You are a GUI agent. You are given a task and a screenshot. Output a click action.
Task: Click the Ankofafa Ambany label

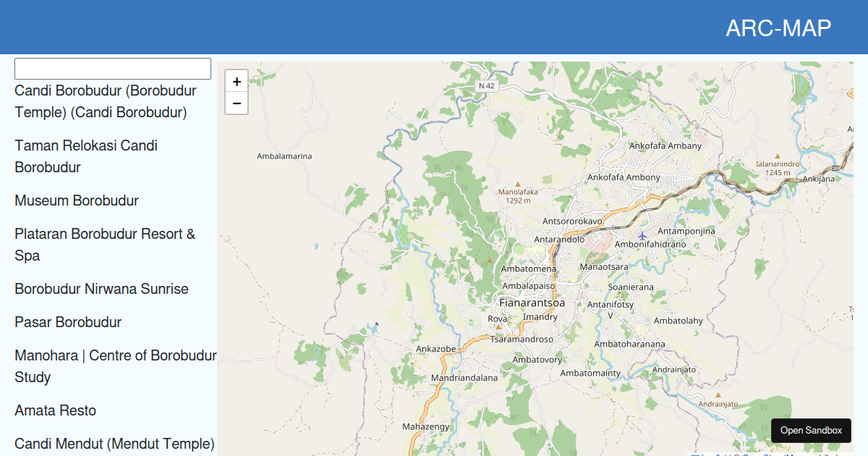[665, 145]
